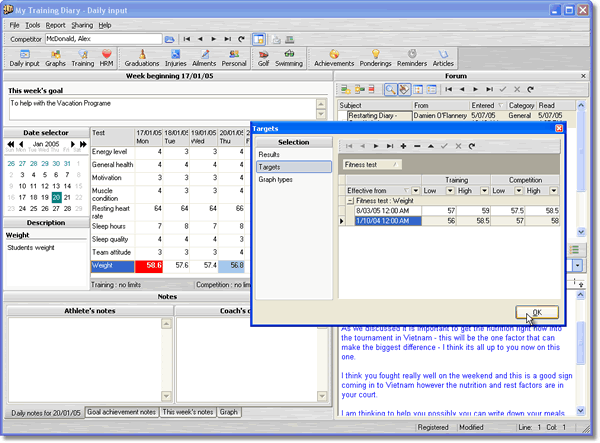Select the red 58.6 weight cell
Image resolution: width=600 pixels, height=443 pixels.
(148, 266)
